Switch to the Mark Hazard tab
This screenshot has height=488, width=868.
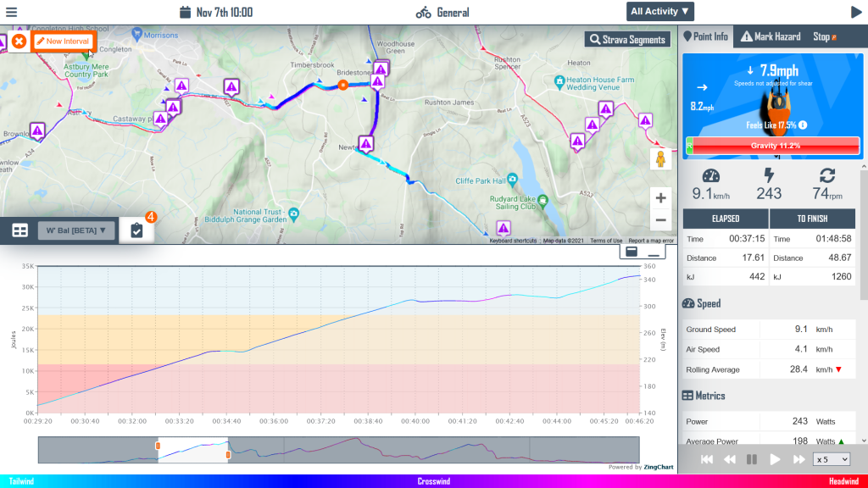[770, 36]
